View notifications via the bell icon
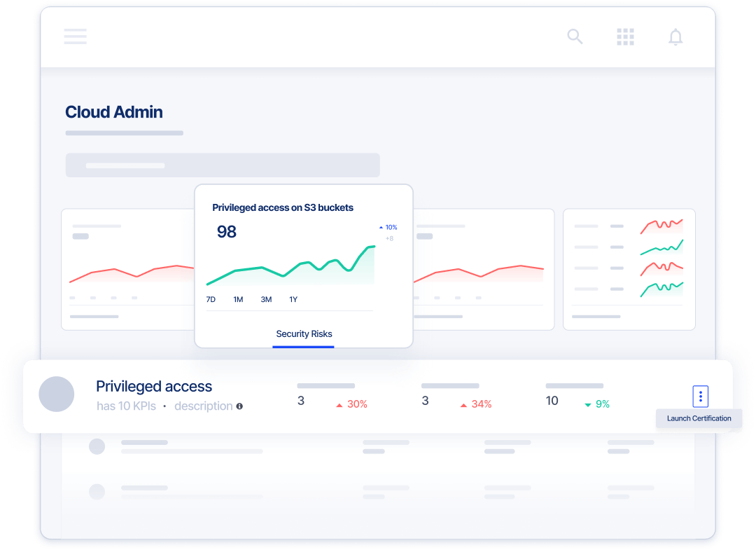This screenshot has height=550, width=756. click(x=675, y=36)
